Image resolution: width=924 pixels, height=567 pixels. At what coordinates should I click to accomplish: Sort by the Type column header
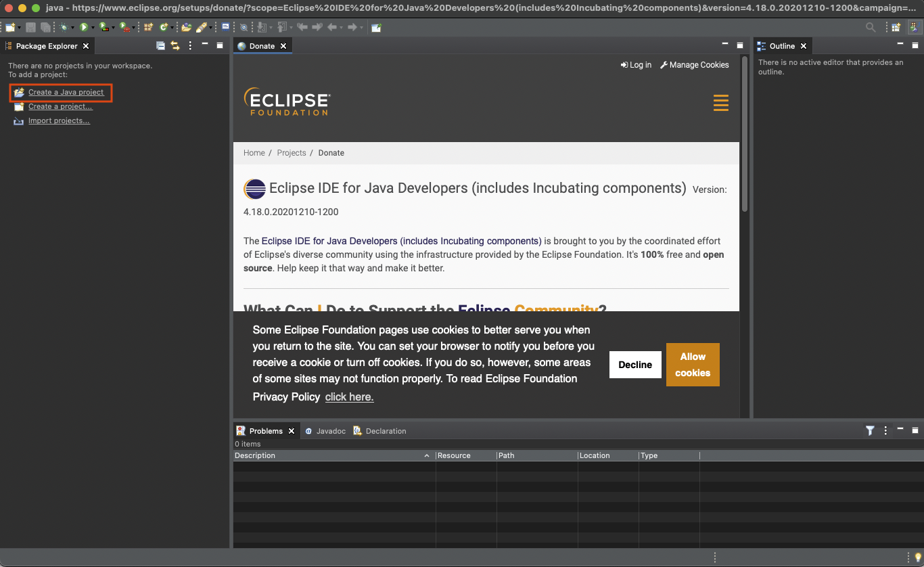669,455
